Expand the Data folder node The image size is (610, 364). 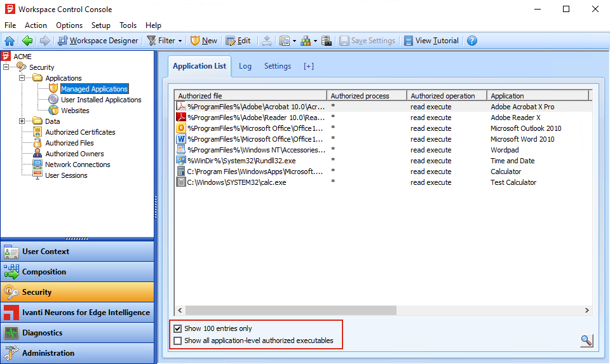(x=22, y=121)
